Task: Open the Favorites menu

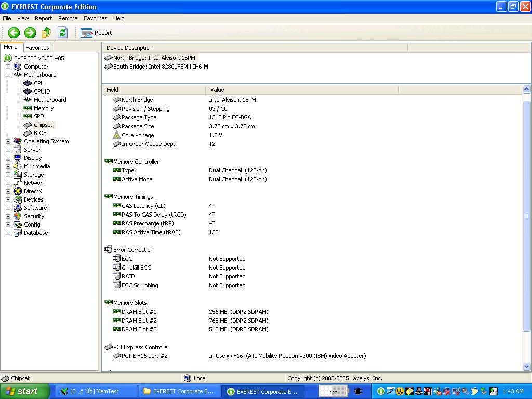Action: [x=95, y=18]
